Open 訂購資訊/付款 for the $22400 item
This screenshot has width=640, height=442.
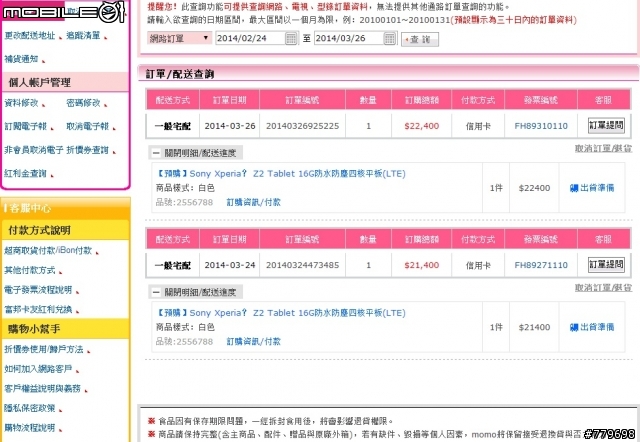click(x=253, y=202)
